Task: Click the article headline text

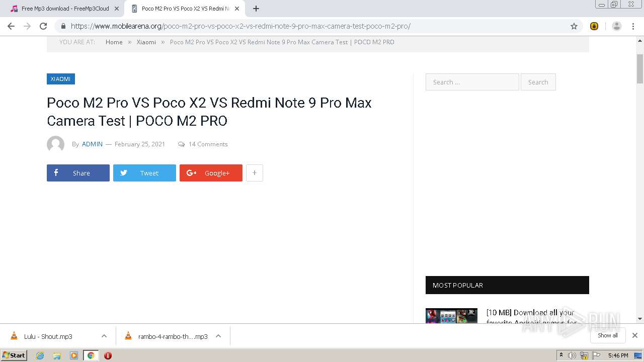Action: pyautogui.click(x=209, y=112)
